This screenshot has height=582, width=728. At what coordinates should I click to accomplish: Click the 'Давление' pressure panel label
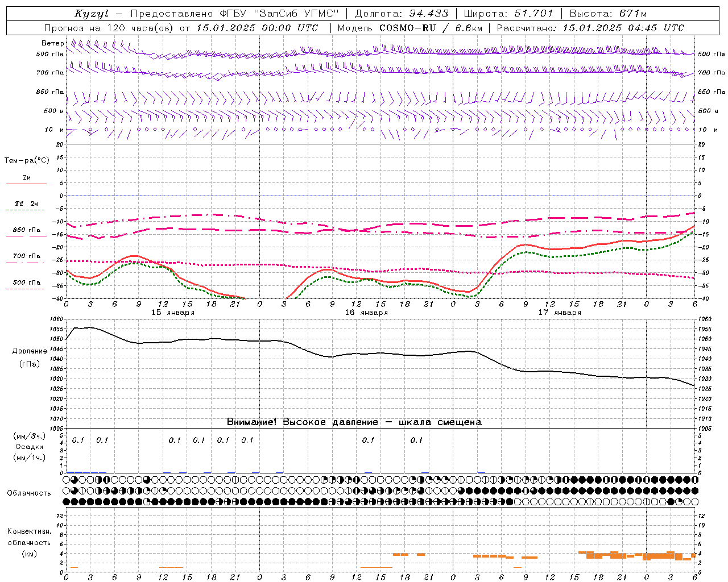point(30,351)
